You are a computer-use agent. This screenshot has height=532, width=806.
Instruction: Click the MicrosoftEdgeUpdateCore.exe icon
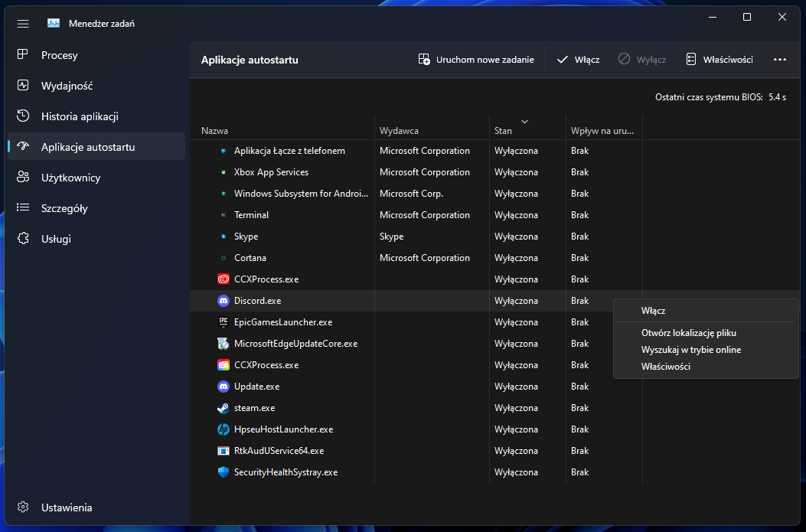click(x=223, y=344)
